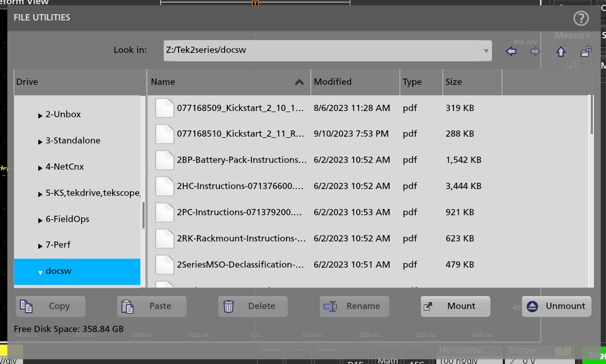Toggle Name column sort order arrow
The image size is (606, 364).
point(299,82)
